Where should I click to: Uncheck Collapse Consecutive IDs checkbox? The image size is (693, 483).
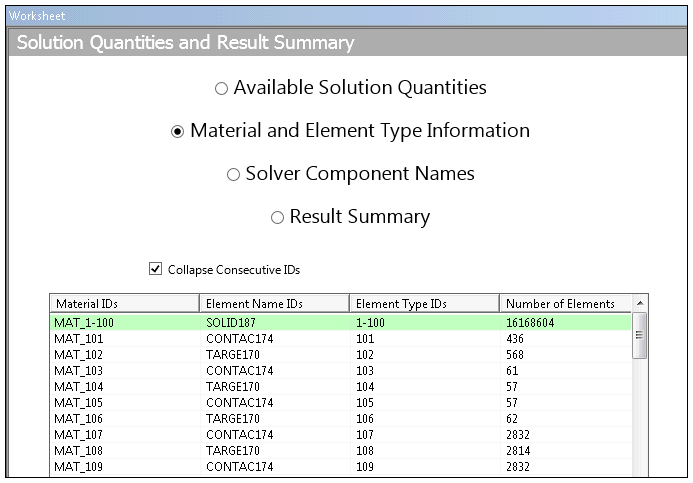155,269
